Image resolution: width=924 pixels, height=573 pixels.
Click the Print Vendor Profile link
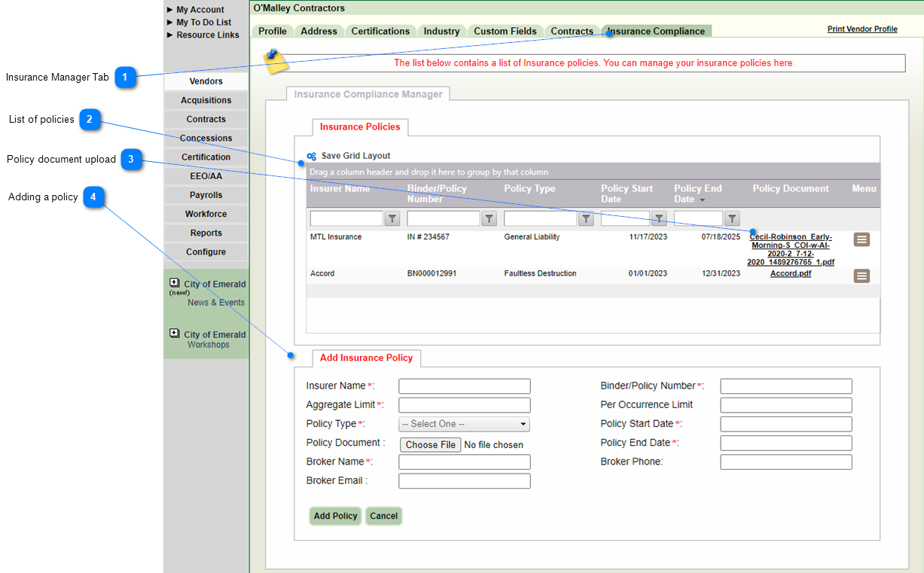tap(862, 29)
